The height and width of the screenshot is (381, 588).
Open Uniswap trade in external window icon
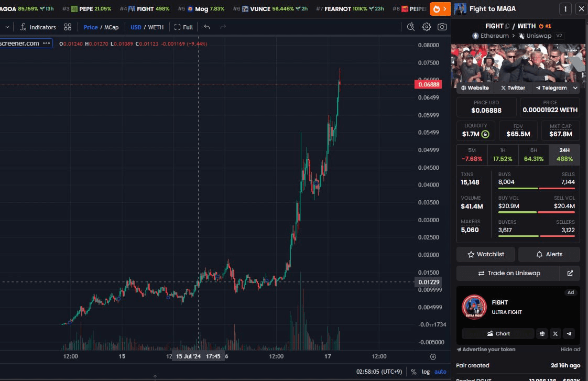(570, 274)
